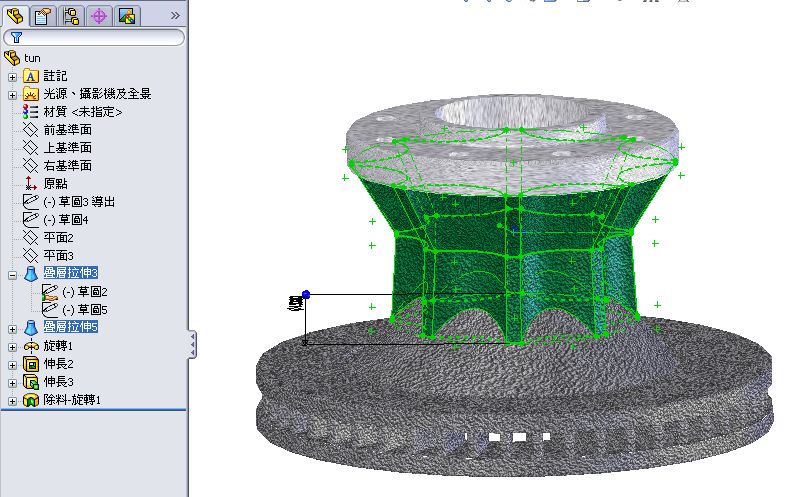Open the FeatureManager design tree tab
This screenshot has height=497, width=803.
coord(15,15)
